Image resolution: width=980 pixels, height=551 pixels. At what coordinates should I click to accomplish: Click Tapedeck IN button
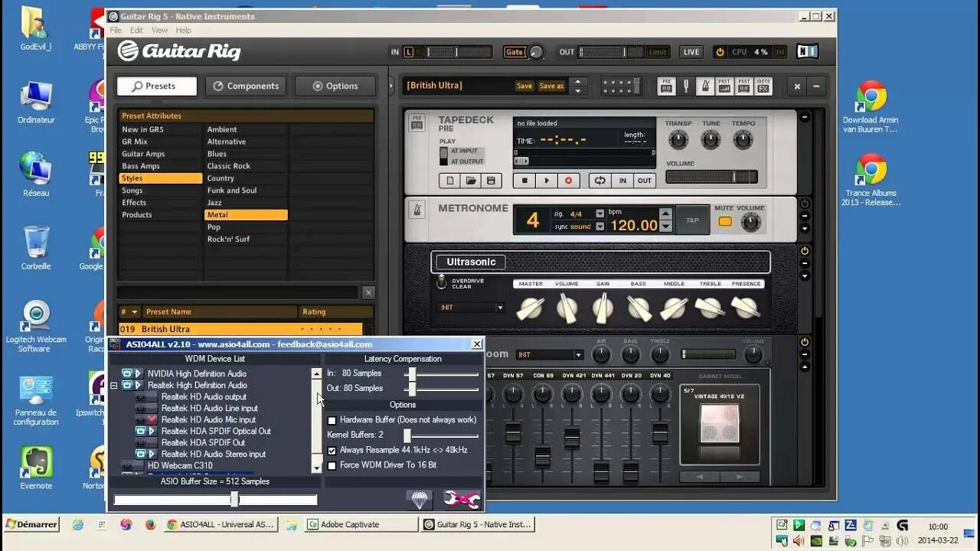pos(622,181)
